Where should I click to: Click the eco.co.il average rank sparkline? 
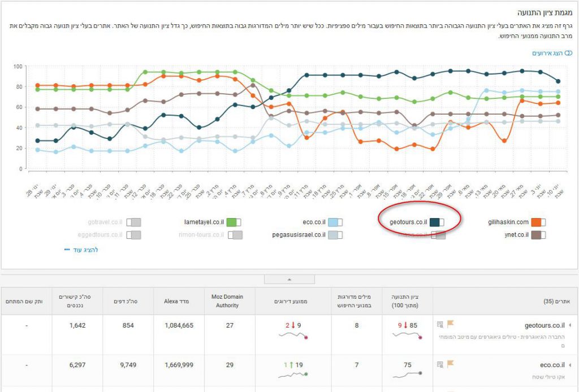pos(293,374)
